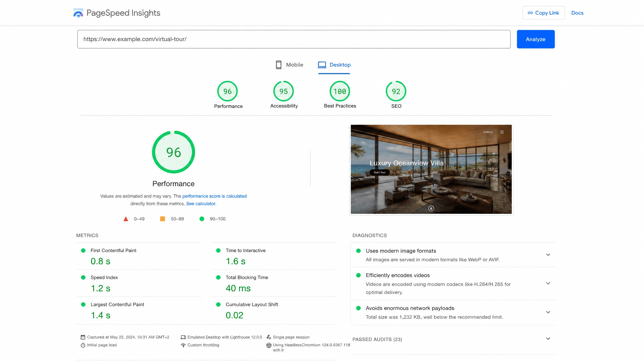Jump to Performance score gauge 96
This screenshot has height=362, width=644.
click(227, 91)
